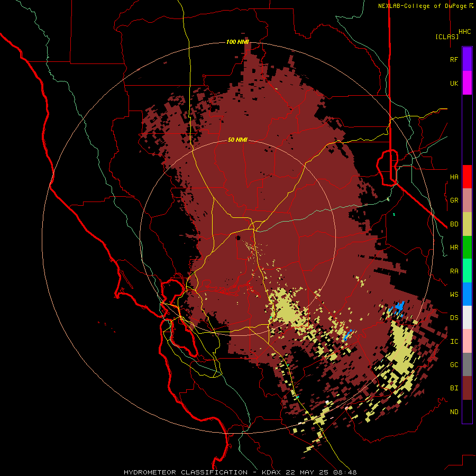Click the RF legend label
This screenshot has height=476, width=476.
tap(454, 59)
